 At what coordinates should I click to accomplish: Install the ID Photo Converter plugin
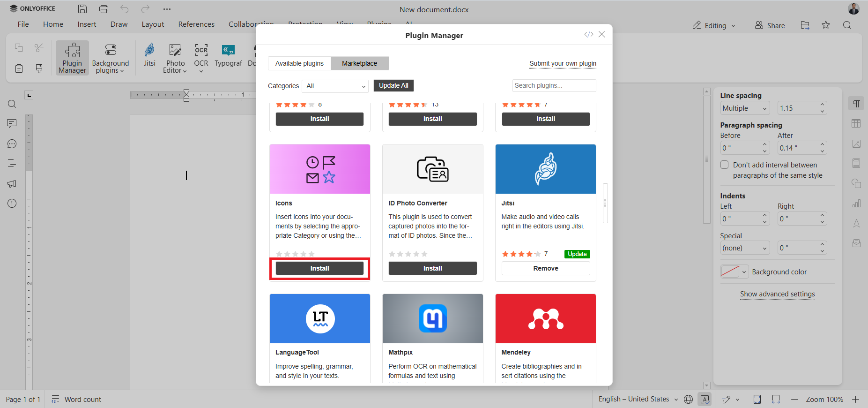(x=432, y=268)
